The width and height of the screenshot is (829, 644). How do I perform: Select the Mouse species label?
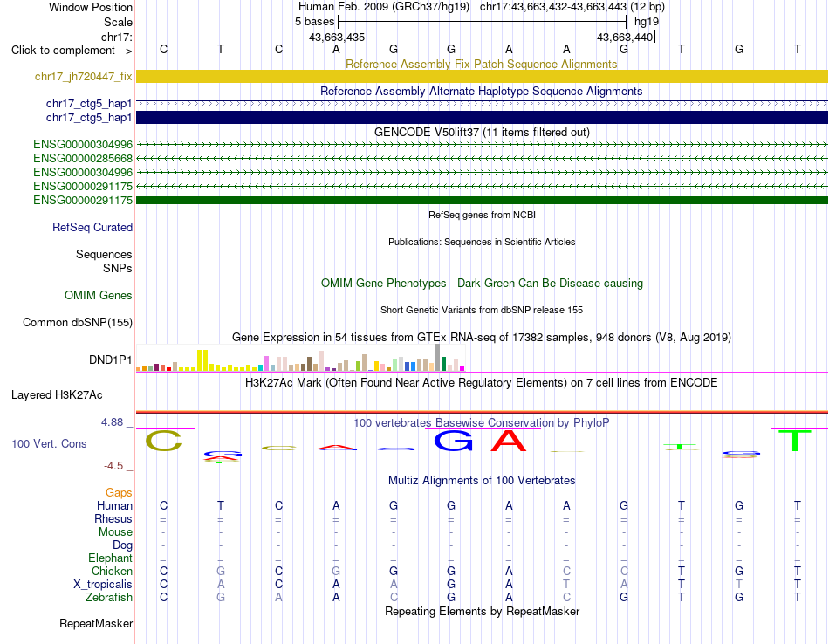click(115, 532)
